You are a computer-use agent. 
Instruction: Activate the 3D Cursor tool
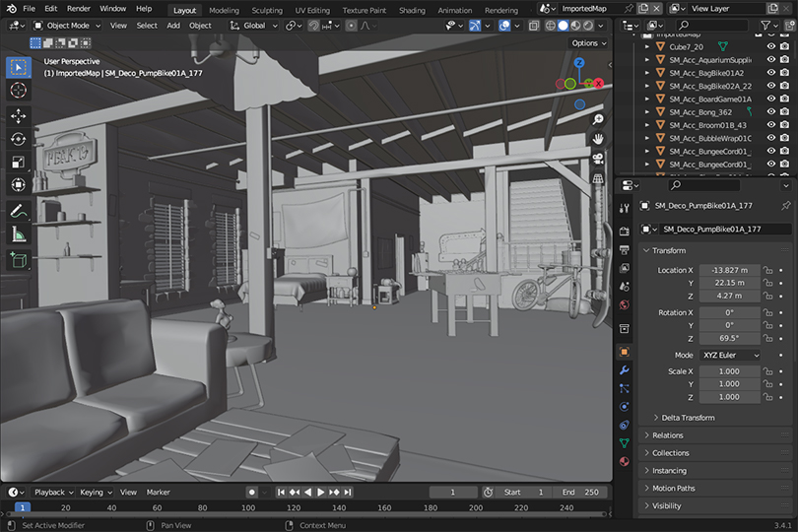(x=19, y=90)
